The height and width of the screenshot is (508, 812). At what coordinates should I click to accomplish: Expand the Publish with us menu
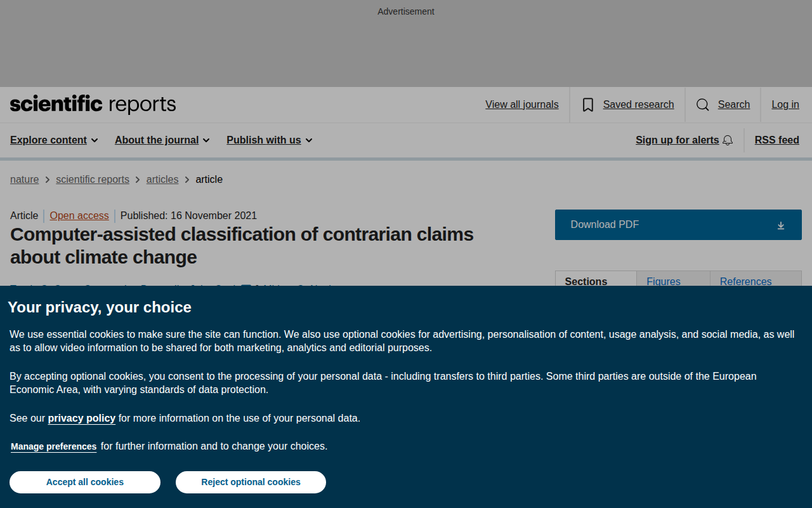coord(270,140)
